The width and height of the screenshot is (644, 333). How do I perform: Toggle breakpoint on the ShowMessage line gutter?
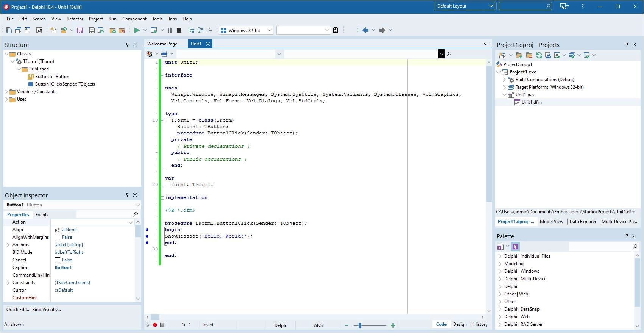click(147, 236)
